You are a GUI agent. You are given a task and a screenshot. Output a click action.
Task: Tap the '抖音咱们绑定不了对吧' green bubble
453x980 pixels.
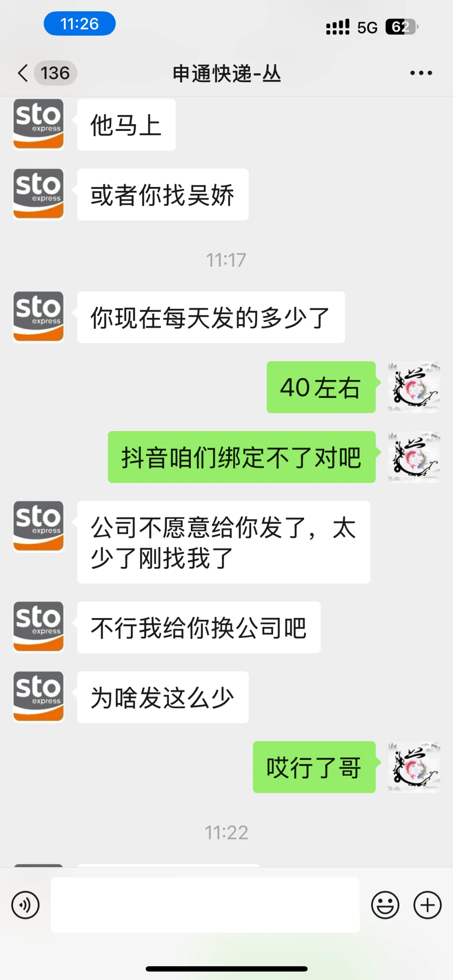point(242,457)
